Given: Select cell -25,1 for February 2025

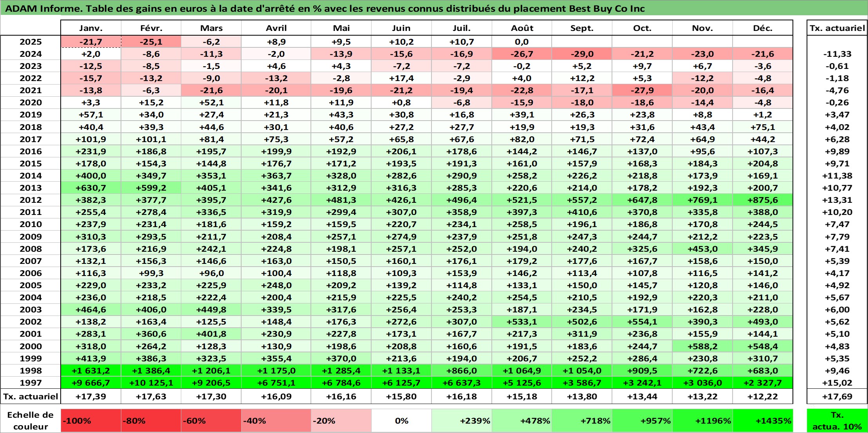Looking at the screenshot, I should [x=151, y=42].
